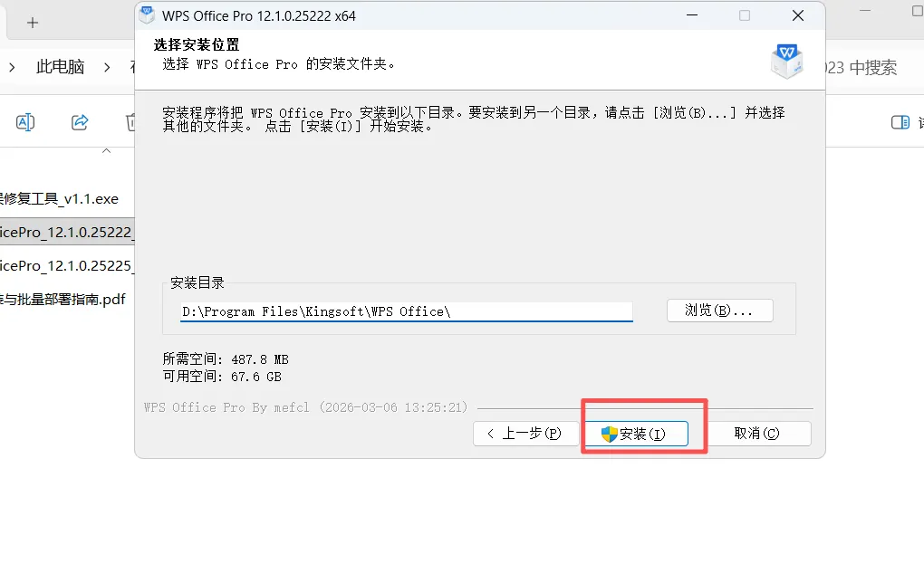Toggle the Explorer preview pane icon

click(900, 122)
